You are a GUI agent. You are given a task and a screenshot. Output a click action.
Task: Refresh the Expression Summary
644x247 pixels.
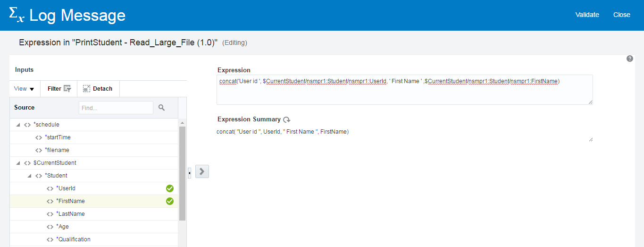pos(286,120)
